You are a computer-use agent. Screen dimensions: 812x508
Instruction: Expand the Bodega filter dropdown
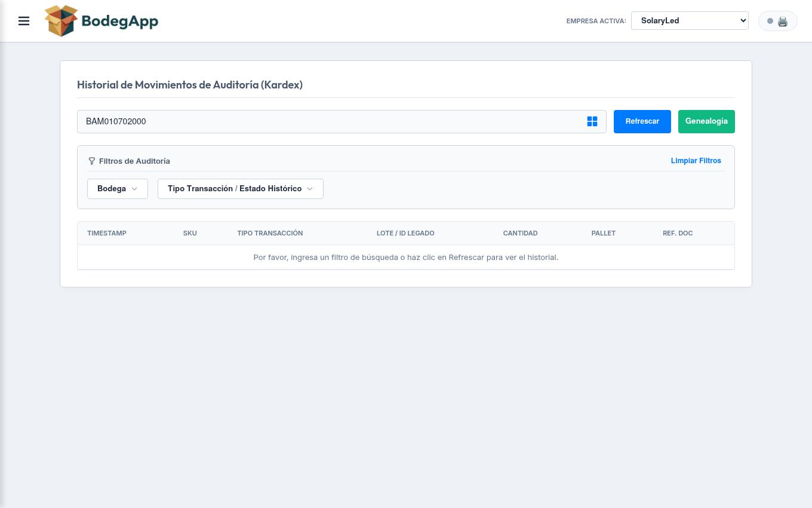(x=118, y=189)
